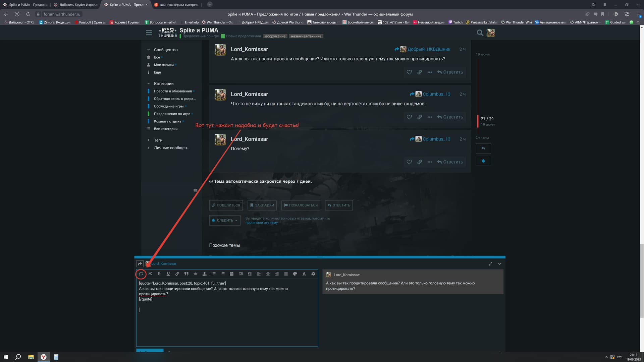Image resolution: width=644 pixels, height=362 pixels.
Task: Click the 'прочитали эту тему' link
Action: coord(261,223)
